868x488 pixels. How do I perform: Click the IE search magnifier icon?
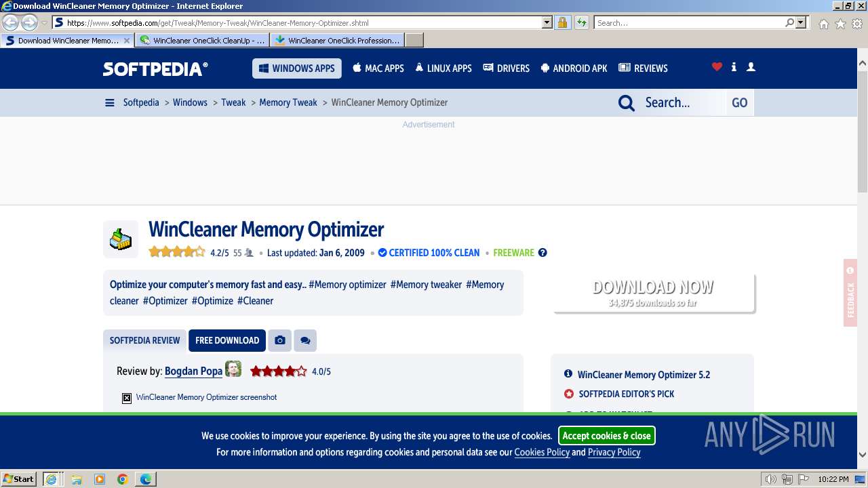coord(789,22)
